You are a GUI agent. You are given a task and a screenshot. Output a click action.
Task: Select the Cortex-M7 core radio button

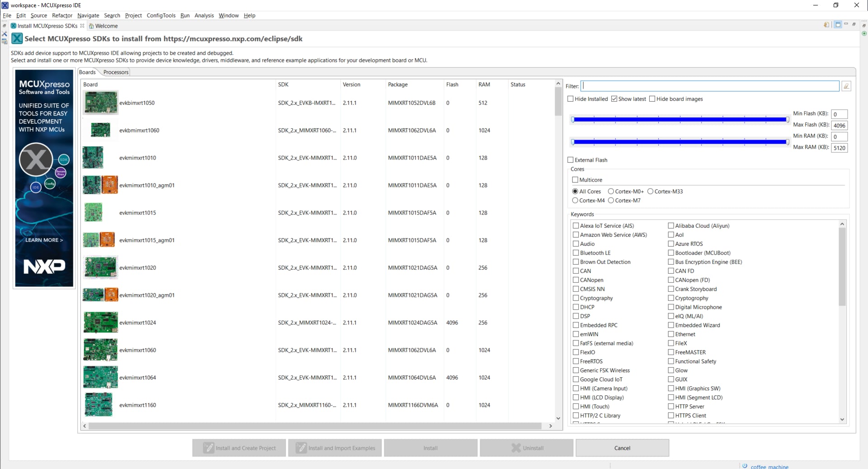611,201
